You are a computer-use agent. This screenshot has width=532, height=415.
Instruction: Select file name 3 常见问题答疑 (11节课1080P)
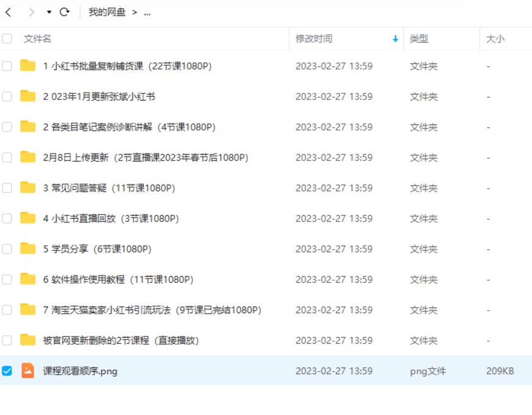click(x=109, y=188)
